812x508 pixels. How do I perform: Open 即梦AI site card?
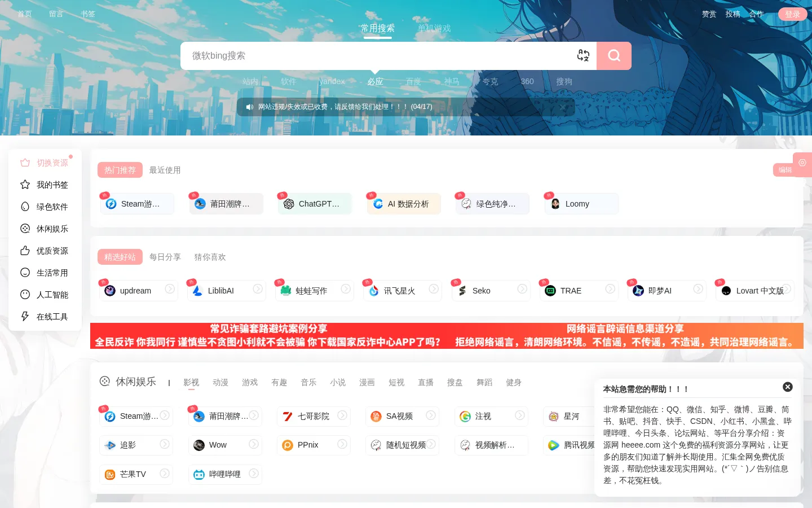667,291
